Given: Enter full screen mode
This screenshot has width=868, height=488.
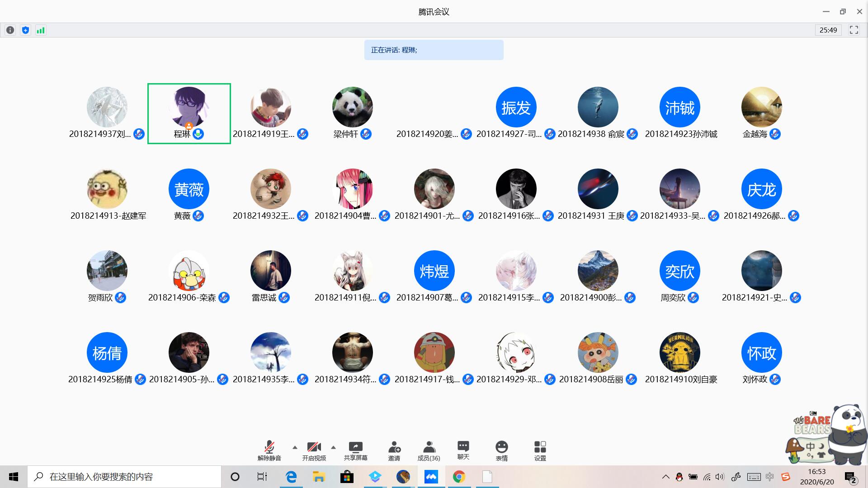Looking at the screenshot, I should 854,30.
